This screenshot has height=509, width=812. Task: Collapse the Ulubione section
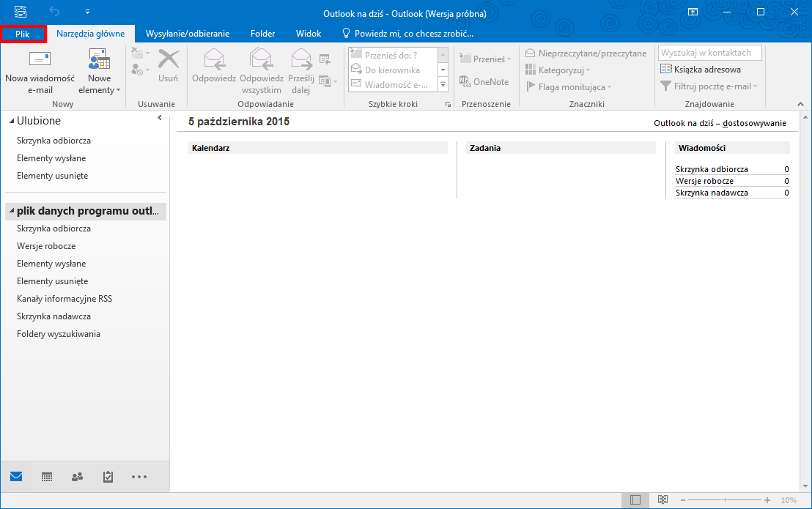point(12,121)
